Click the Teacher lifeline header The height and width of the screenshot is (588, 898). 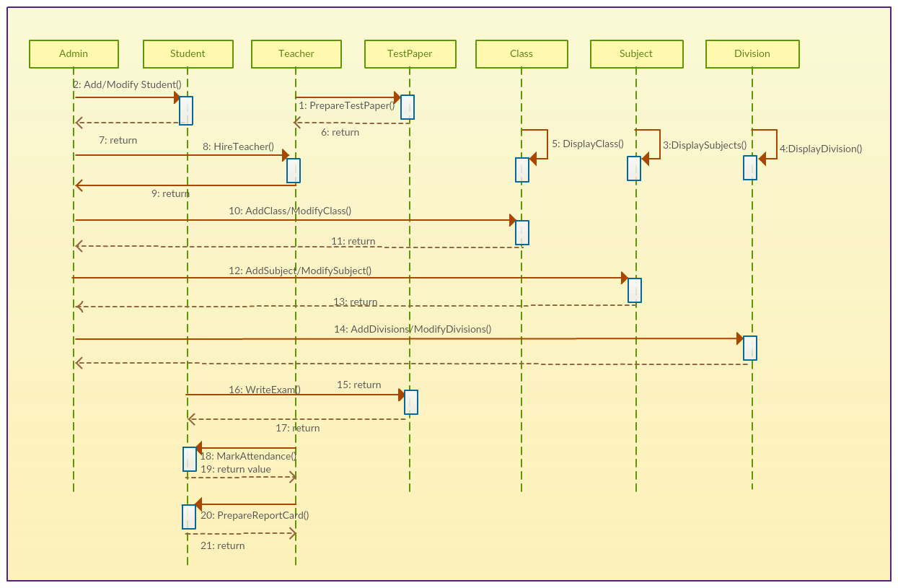pos(296,53)
